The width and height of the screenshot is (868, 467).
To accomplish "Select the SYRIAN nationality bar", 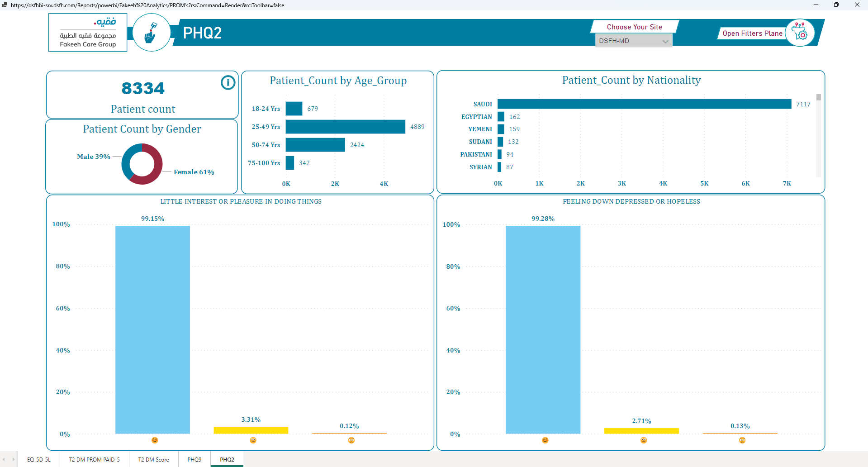I will click(x=499, y=167).
